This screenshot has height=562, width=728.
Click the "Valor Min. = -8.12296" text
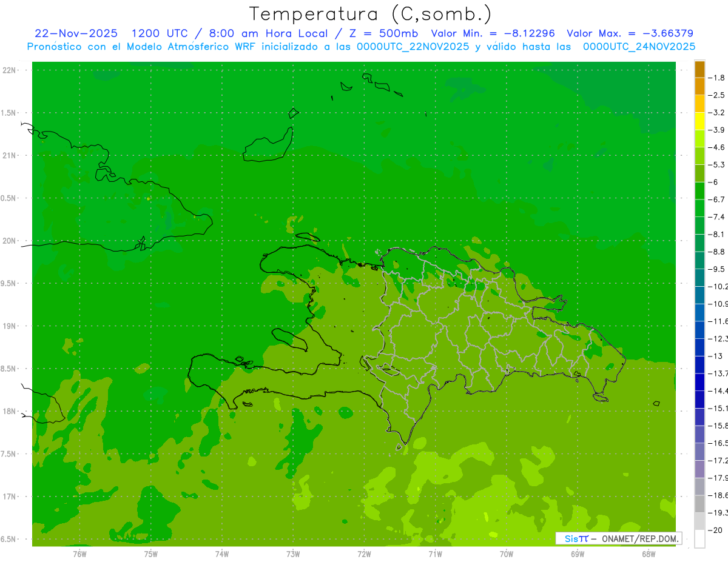tap(492, 33)
